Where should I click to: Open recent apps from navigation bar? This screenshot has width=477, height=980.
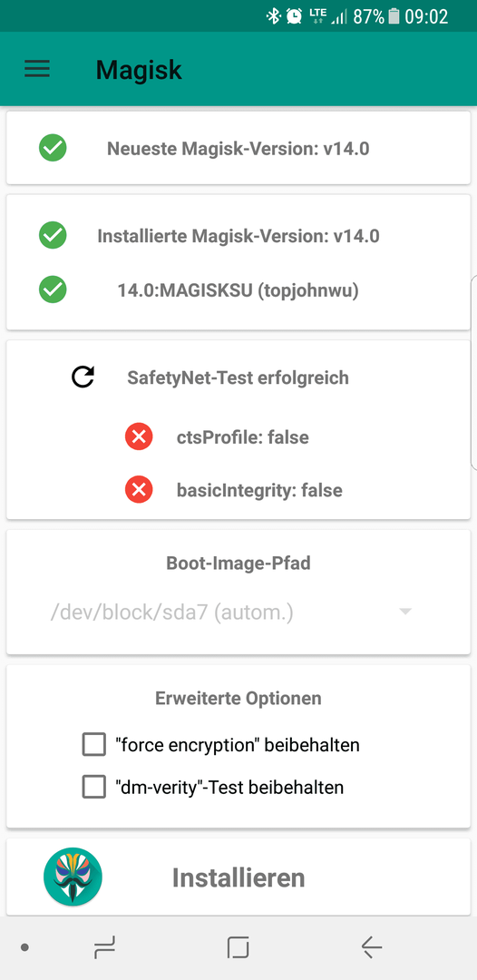(105, 948)
